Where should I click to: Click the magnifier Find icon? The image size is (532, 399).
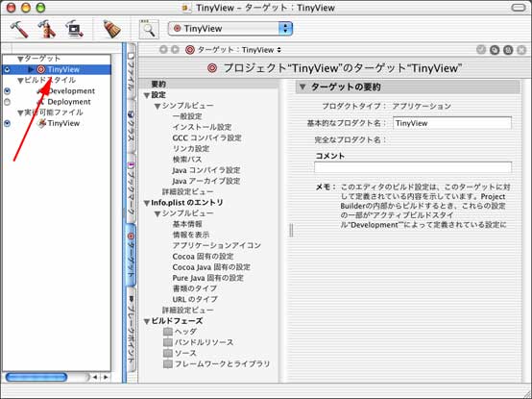(149, 29)
